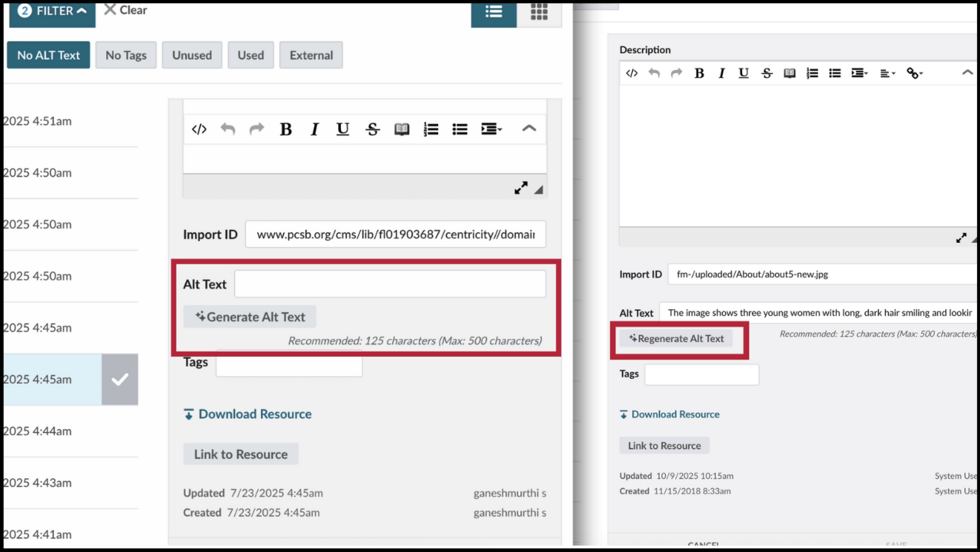Switch to grid view layout

click(x=539, y=12)
